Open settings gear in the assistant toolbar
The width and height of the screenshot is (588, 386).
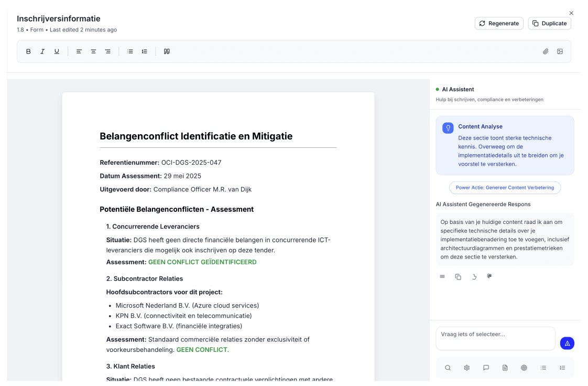point(466,368)
